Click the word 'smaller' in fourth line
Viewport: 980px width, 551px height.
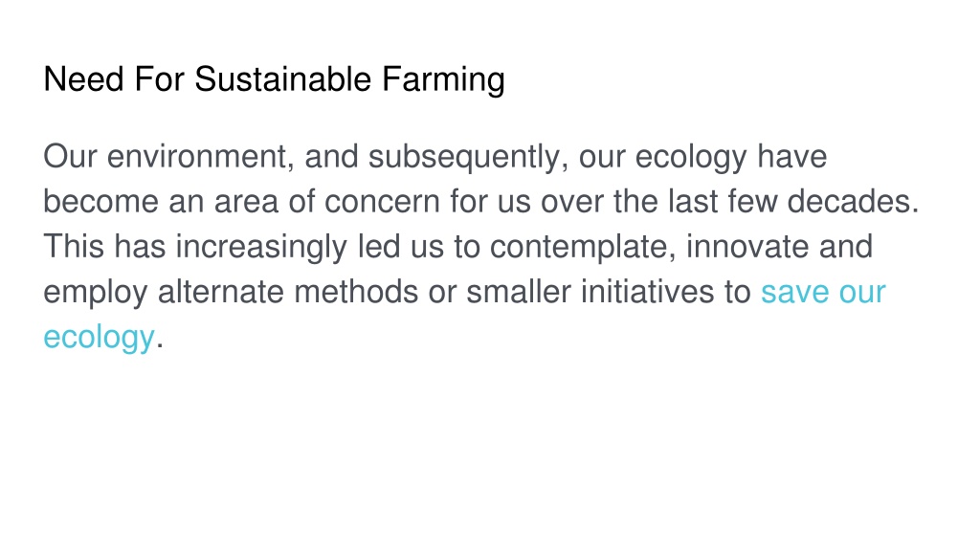tap(519, 292)
